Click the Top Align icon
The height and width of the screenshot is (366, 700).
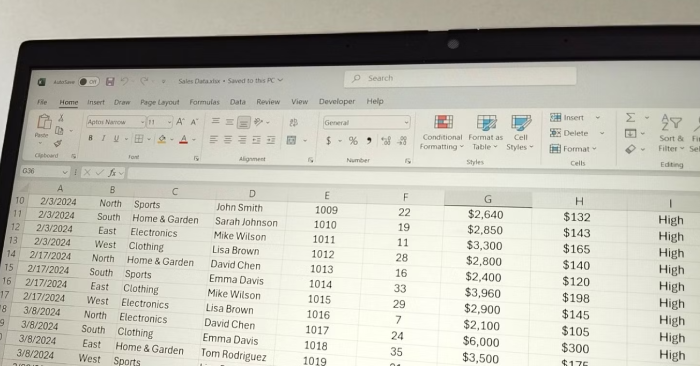(215, 121)
